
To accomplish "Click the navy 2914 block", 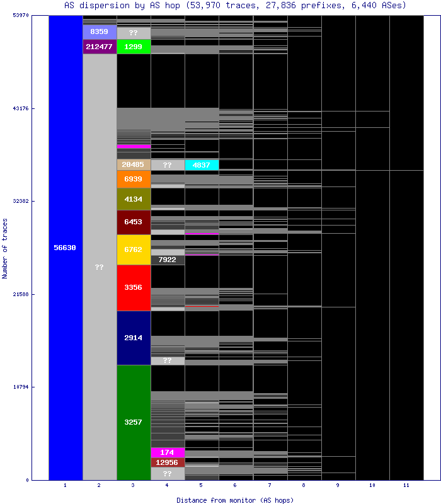I will (x=134, y=338).
